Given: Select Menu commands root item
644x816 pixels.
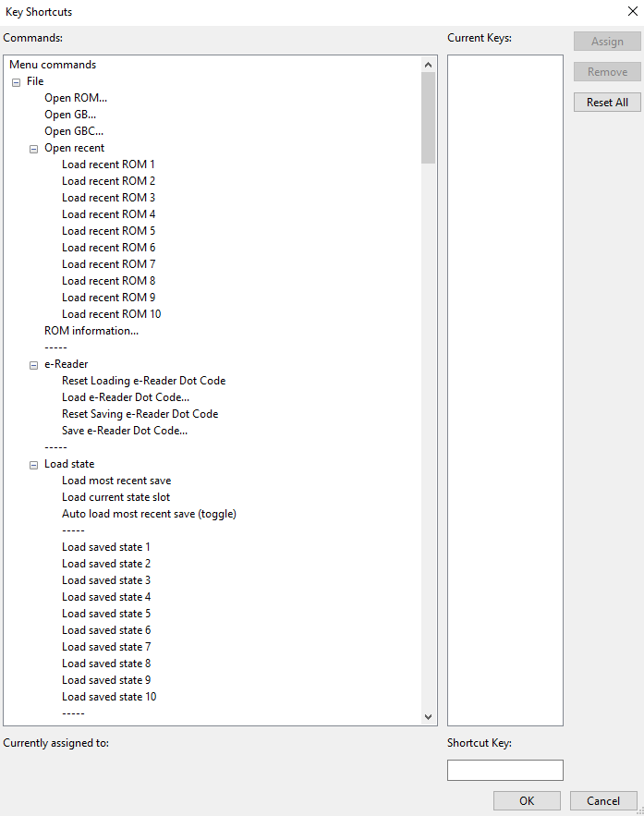Looking at the screenshot, I should pos(53,65).
